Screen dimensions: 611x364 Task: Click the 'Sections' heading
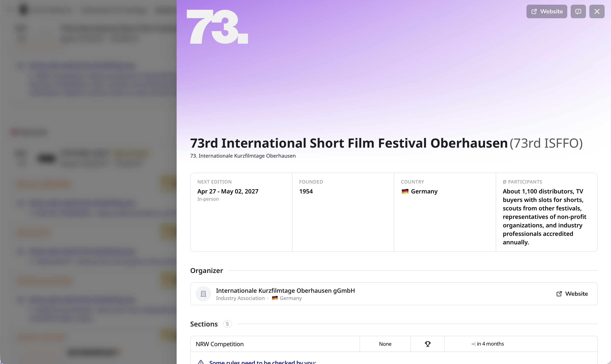[x=204, y=324]
